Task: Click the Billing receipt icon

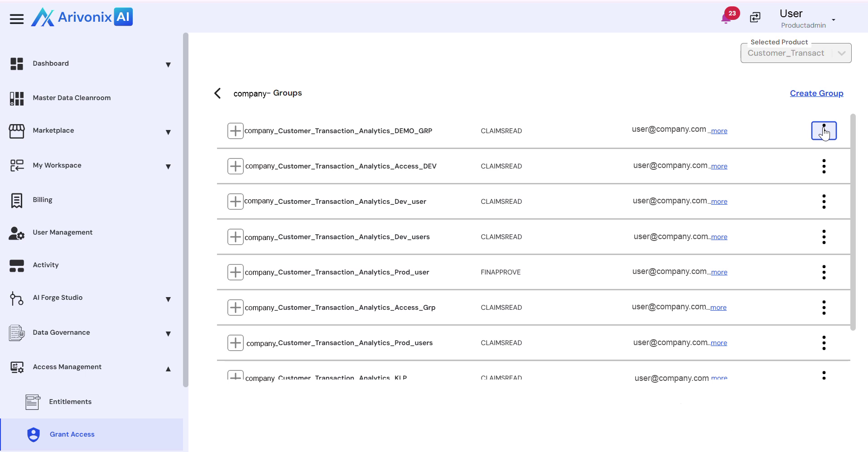Action: 17,200
